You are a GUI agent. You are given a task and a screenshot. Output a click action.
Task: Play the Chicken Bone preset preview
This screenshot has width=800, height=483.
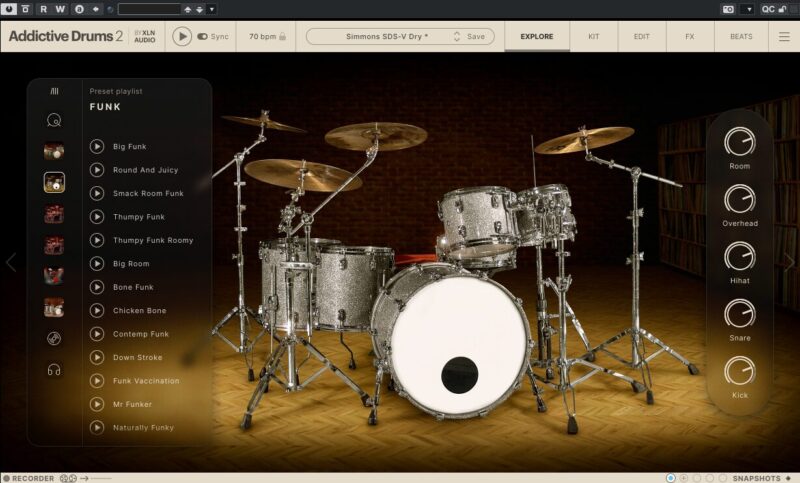(x=97, y=310)
